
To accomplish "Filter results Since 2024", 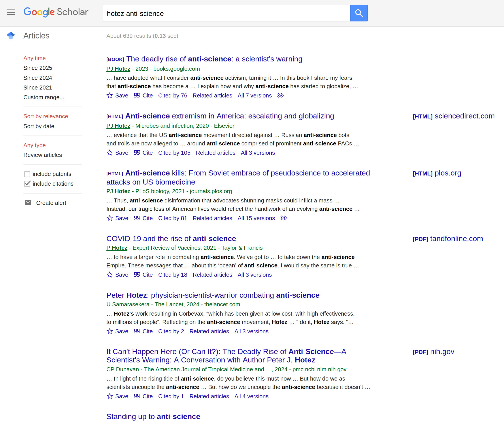I will [x=38, y=78].
